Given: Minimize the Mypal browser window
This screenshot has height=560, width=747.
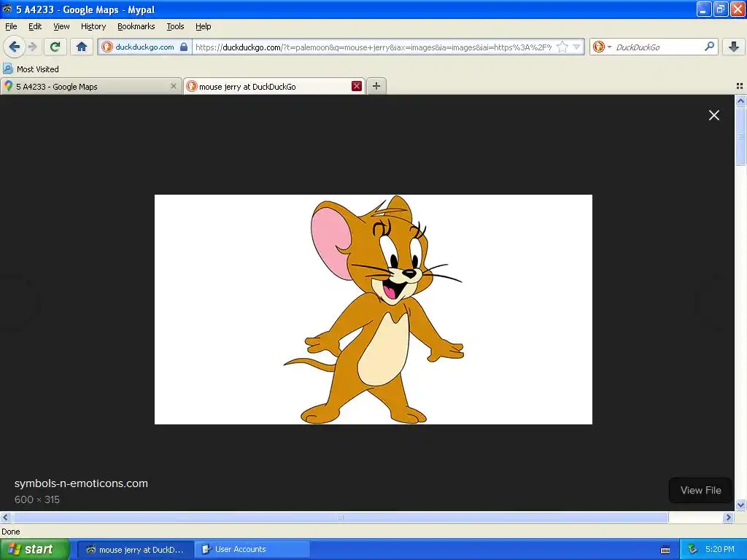Looking at the screenshot, I should point(704,9).
